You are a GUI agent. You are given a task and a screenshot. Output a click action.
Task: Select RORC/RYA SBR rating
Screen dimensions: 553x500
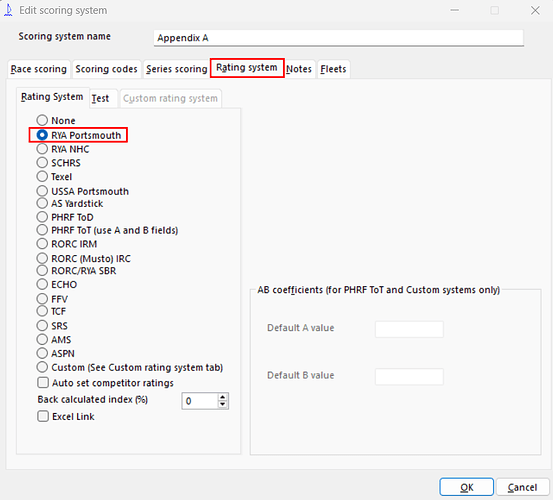coord(42,270)
